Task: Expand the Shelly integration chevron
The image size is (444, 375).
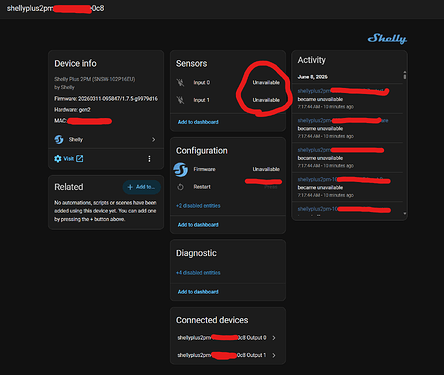Action: (153, 139)
